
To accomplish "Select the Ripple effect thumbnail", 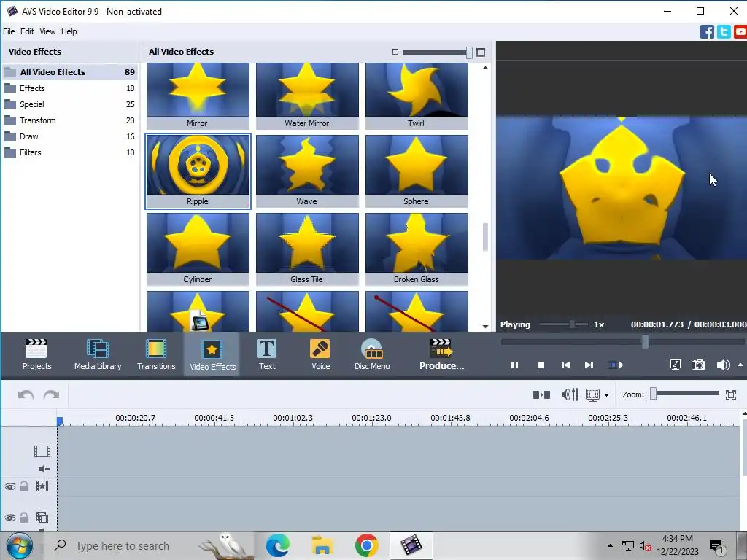I will point(198,171).
